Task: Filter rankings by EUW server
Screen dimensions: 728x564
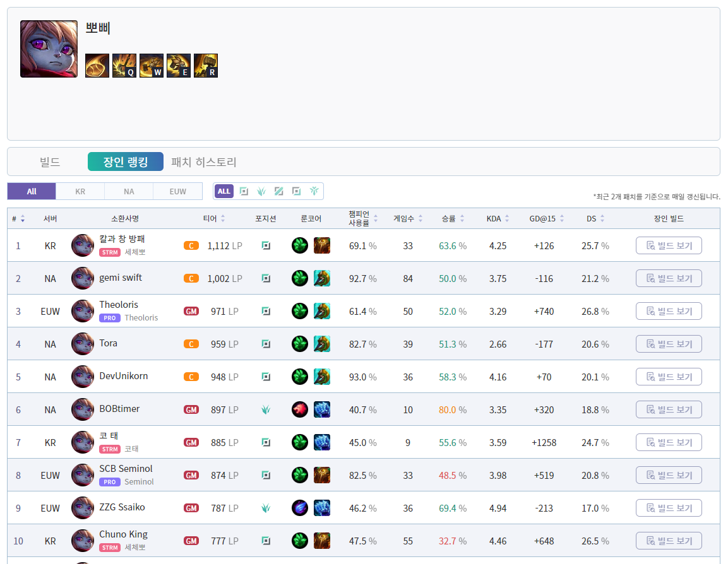Action: tap(178, 191)
